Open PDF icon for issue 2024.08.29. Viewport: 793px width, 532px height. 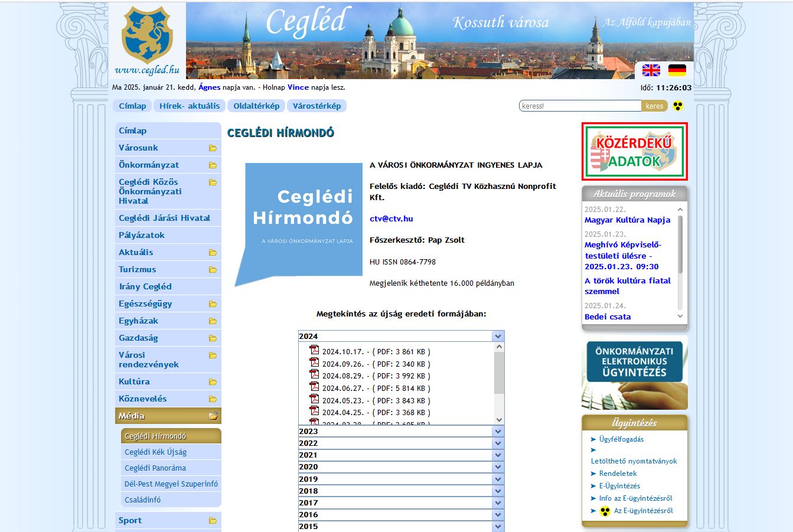(x=315, y=374)
